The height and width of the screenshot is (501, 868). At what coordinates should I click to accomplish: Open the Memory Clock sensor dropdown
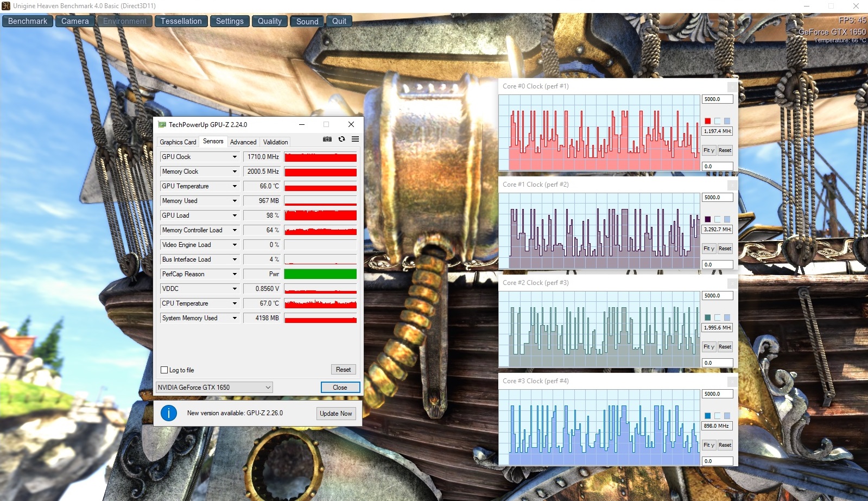click(235, 172)
